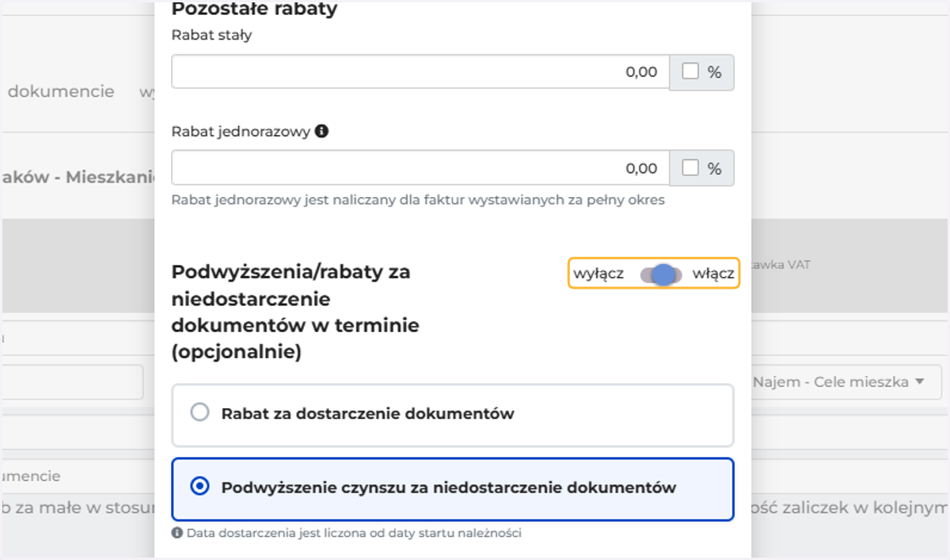
Task: Click the 'włącz' label text
Action: [713, 274]
